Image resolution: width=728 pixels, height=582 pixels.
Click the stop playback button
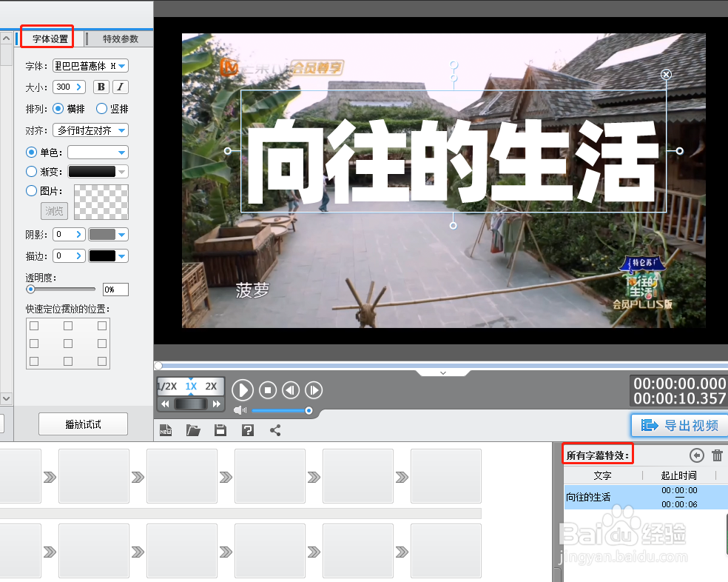tap(267, 390)
